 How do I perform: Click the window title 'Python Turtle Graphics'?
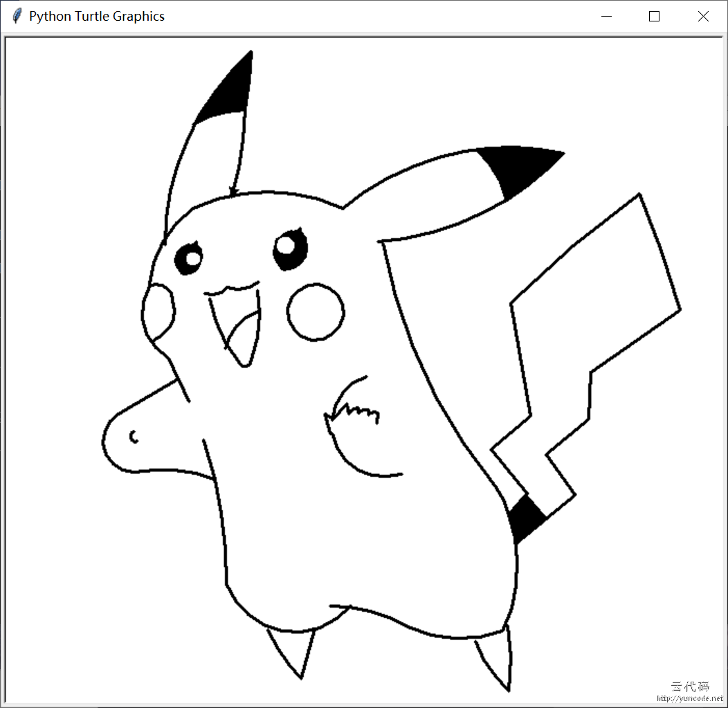(x=97, y=16)
